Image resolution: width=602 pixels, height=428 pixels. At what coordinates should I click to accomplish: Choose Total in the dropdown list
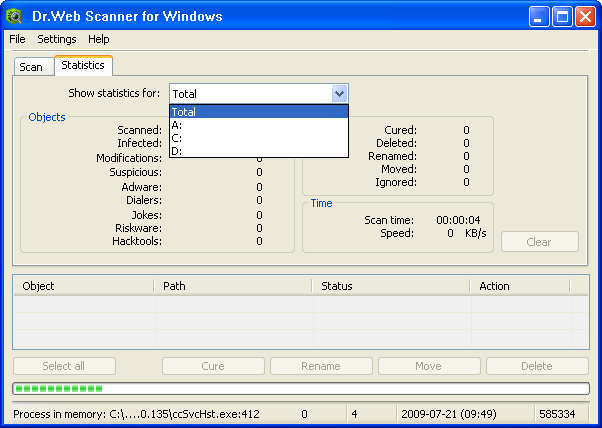pos(259,112)
